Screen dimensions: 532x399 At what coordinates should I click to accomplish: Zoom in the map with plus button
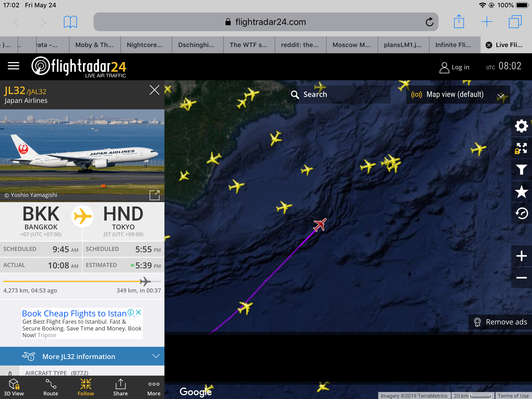521,256
